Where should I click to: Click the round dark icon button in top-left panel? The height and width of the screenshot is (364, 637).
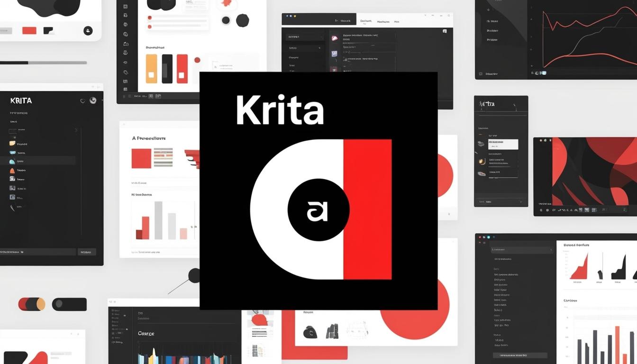click(88, 31)
